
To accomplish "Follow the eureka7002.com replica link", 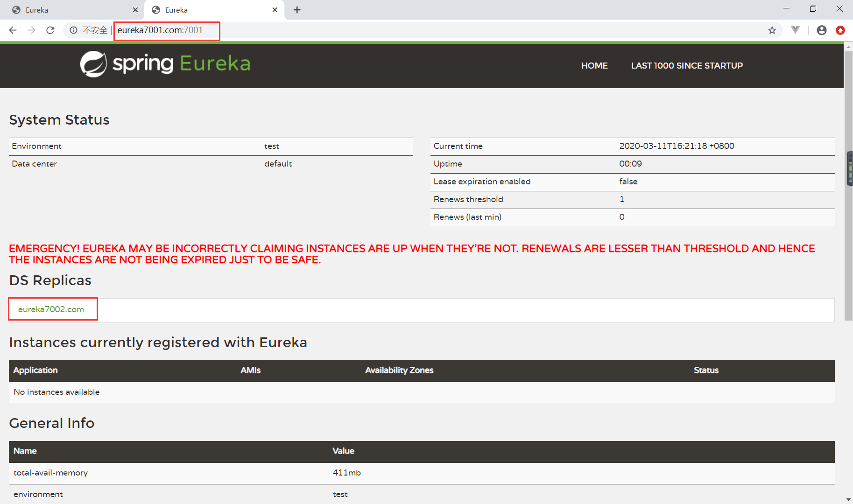I will pyautogui.click(x=51, y=309).
